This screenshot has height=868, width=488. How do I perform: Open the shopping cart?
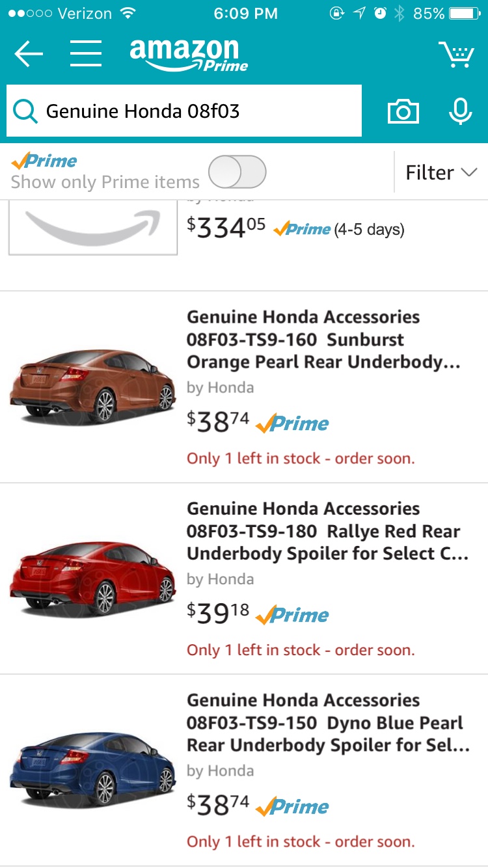[x=455, y=55]
